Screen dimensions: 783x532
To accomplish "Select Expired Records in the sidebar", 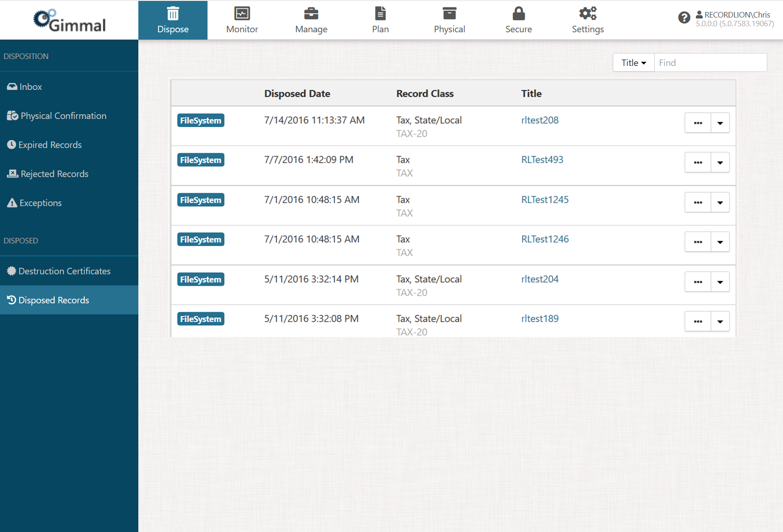I will coord(50,145).
